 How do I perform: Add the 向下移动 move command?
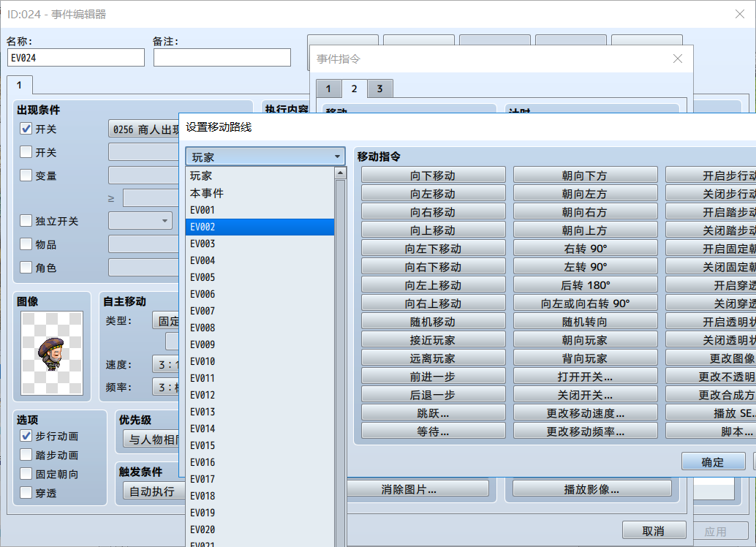click(x=433, y=176)
